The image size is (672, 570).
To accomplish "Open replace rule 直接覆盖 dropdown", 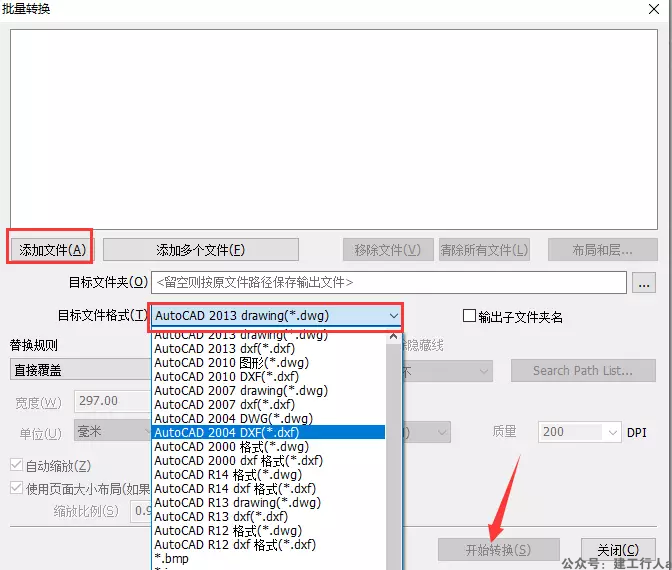I will point(81,370).
